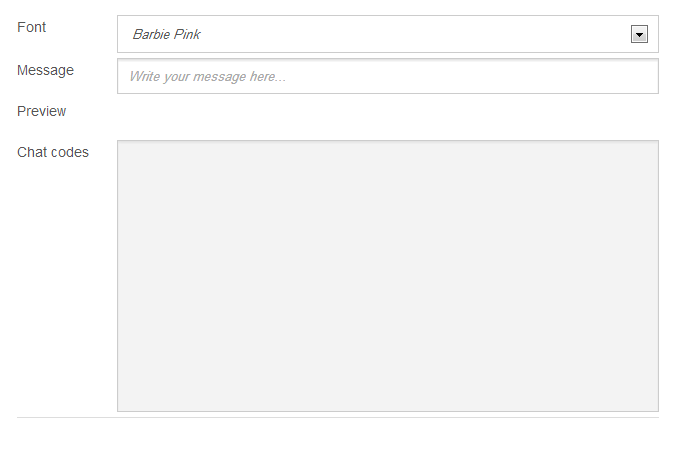This screenshot has width=685, height=458.
Task: Click inside the grey Chat codes text area
Action: point(387,276)
